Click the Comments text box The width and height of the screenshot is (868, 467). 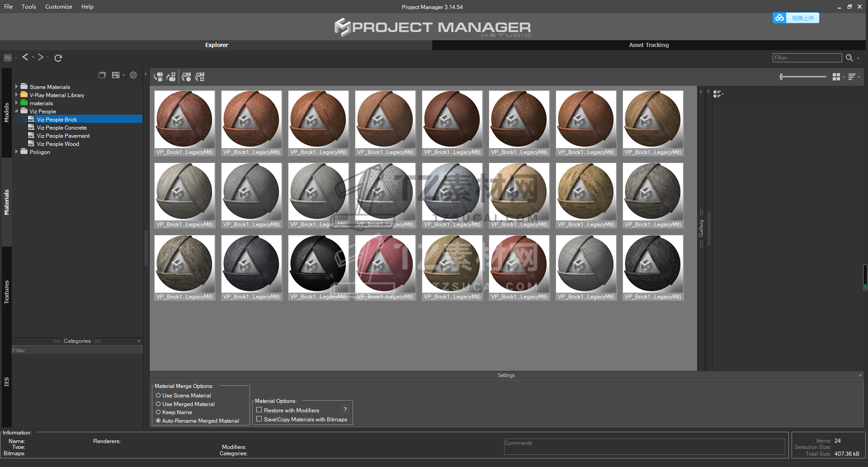645,447
